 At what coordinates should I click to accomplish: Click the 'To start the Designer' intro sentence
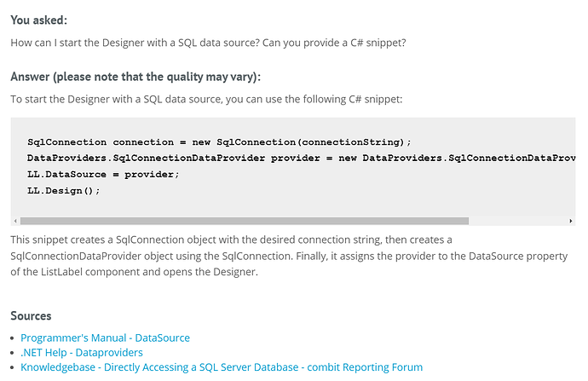pyautogui.click(x=206, y=99)
